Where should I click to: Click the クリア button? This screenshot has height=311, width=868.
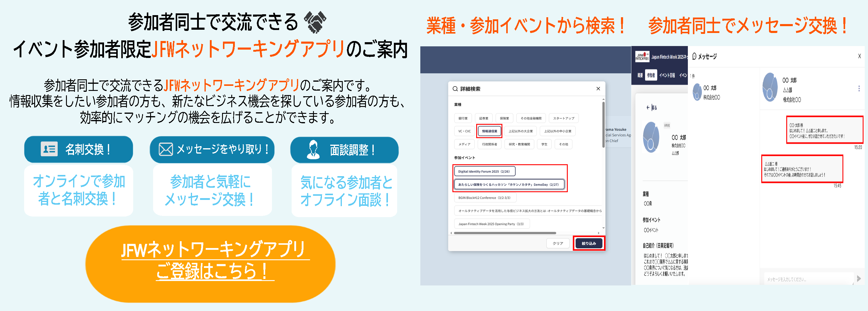(x=558, y=243)
